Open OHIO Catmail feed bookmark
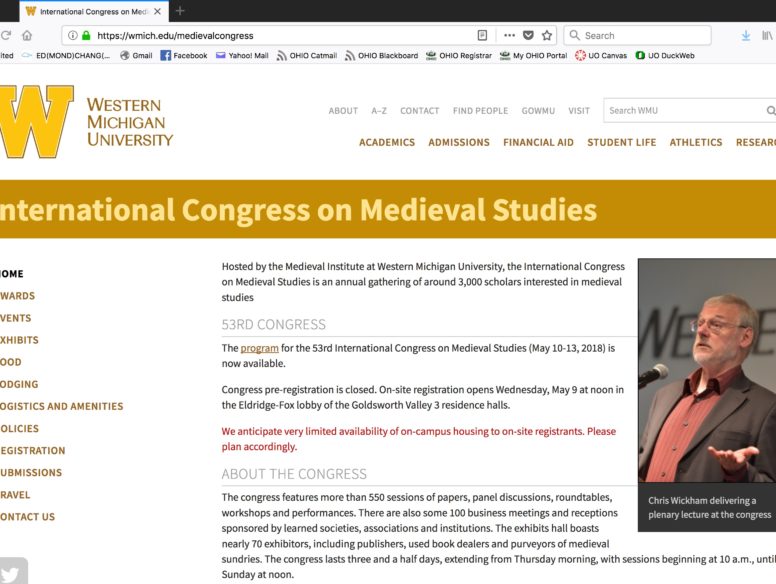The width and height of the screenshot is (776, 584). tap(307, 55)
